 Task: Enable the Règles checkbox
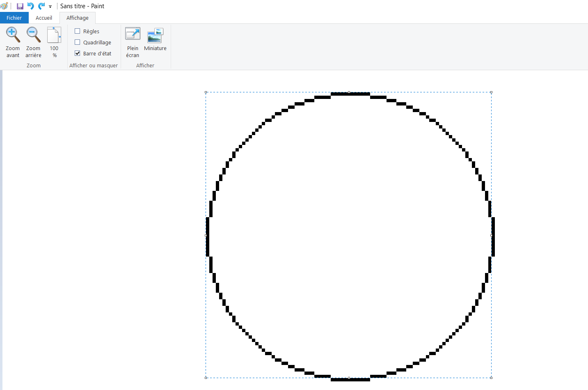pos(77,31)
